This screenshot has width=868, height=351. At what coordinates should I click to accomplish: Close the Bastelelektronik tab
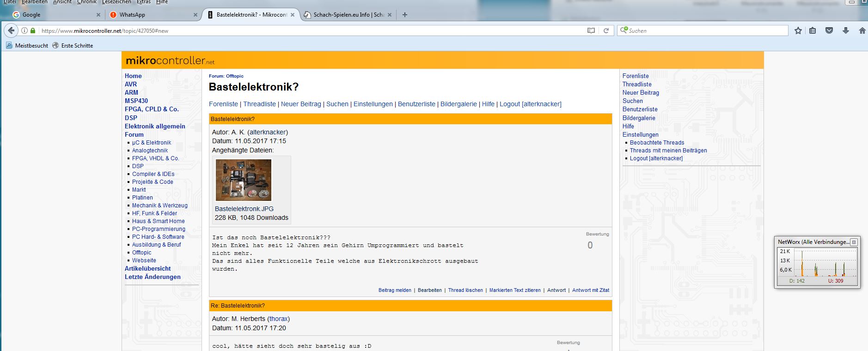(292, 15)
